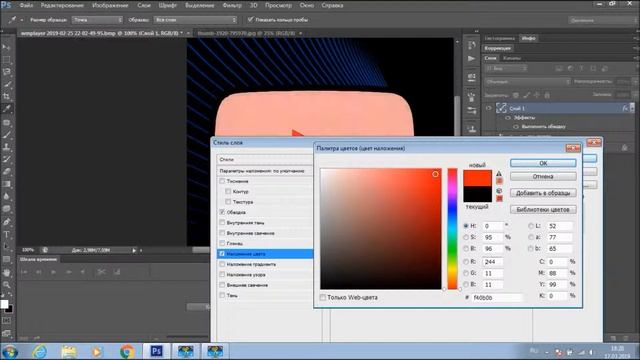Switch to the Инфо panel tab
The image size is (640, 360).
point(528,38)
